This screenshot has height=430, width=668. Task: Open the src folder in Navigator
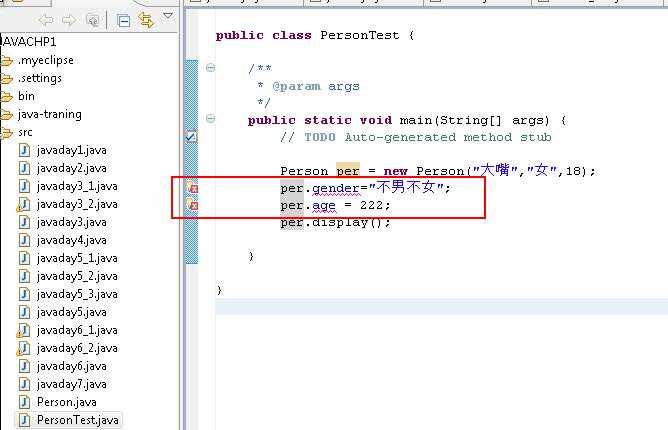click(25, 132)
